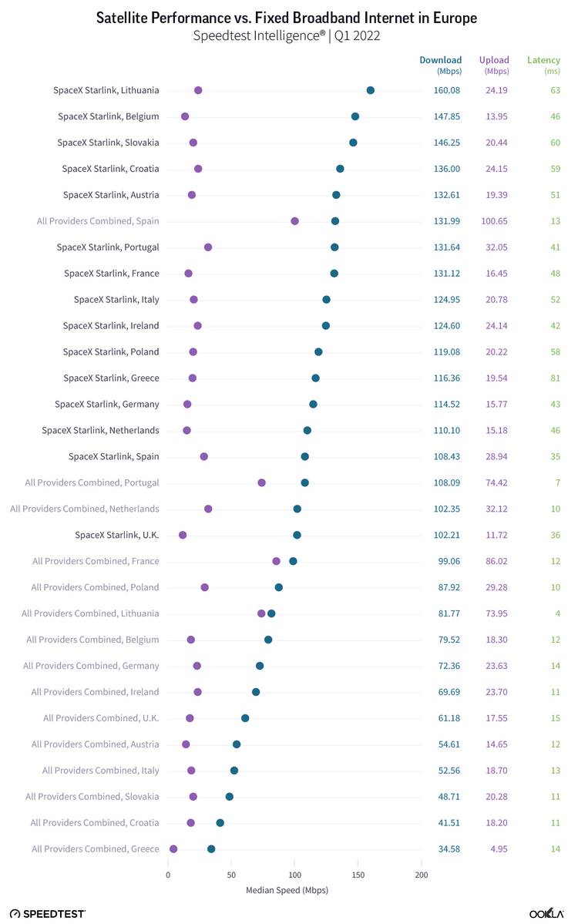Click the Median Speed (Mbps) axis title
This screenshot has width=578, height=924.
coord(287,890)
